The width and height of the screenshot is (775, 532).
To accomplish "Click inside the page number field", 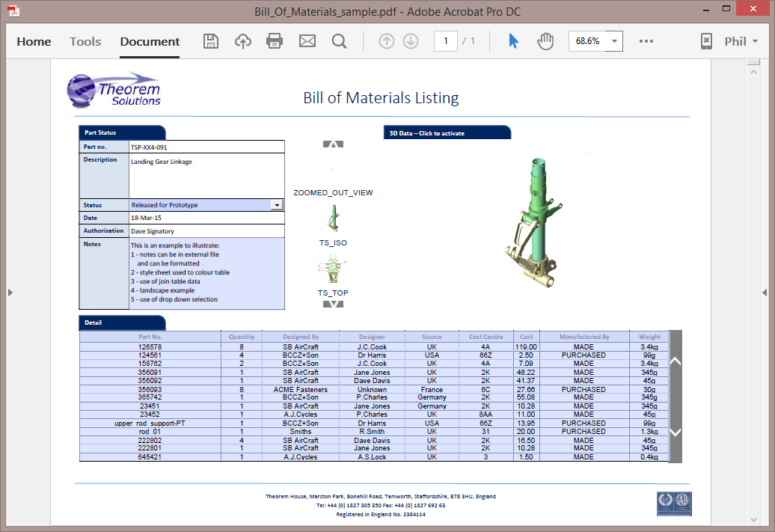I will pos(445,41).
